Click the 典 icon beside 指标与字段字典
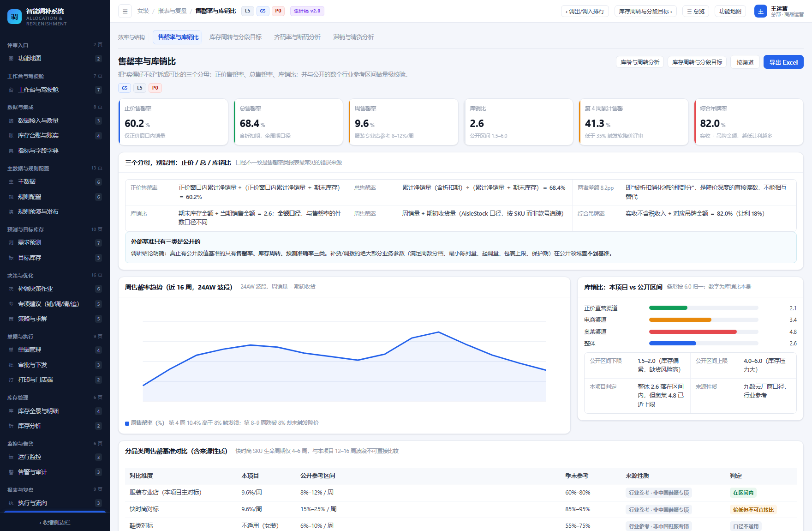Image resolution: width=812 pixels, height=531 pixels. point(11,151)
